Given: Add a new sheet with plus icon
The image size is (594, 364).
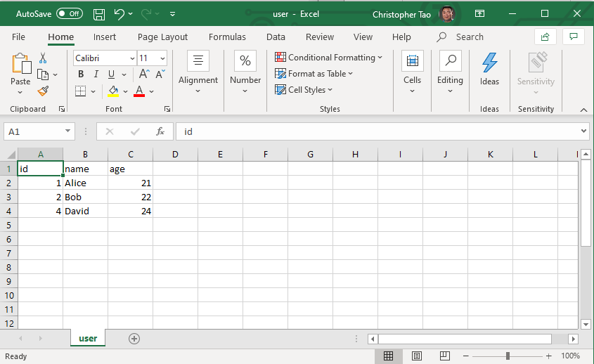Looking at the screenshot, I should (x=134, y=339).
